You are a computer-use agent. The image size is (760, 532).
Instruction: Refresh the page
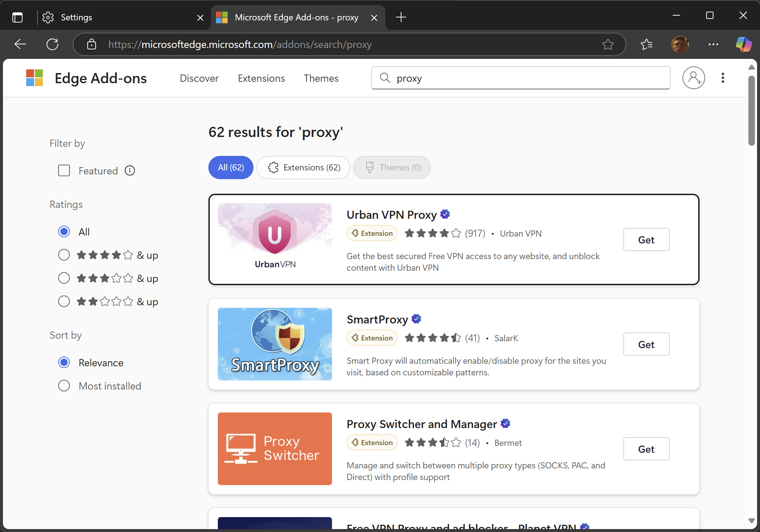click(52, 44)
